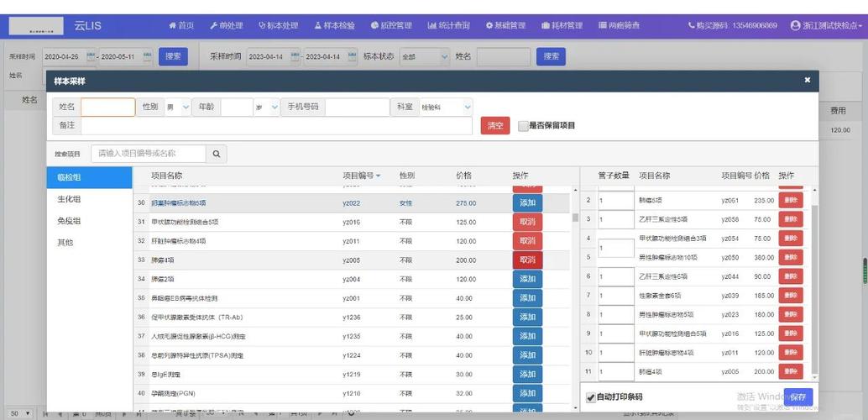Image resolution: width=868 pixels, height=420 pixels.
Task: Cancel project yz016 with 取消 button
Action: pyautogui.click(x=527, y=223)
